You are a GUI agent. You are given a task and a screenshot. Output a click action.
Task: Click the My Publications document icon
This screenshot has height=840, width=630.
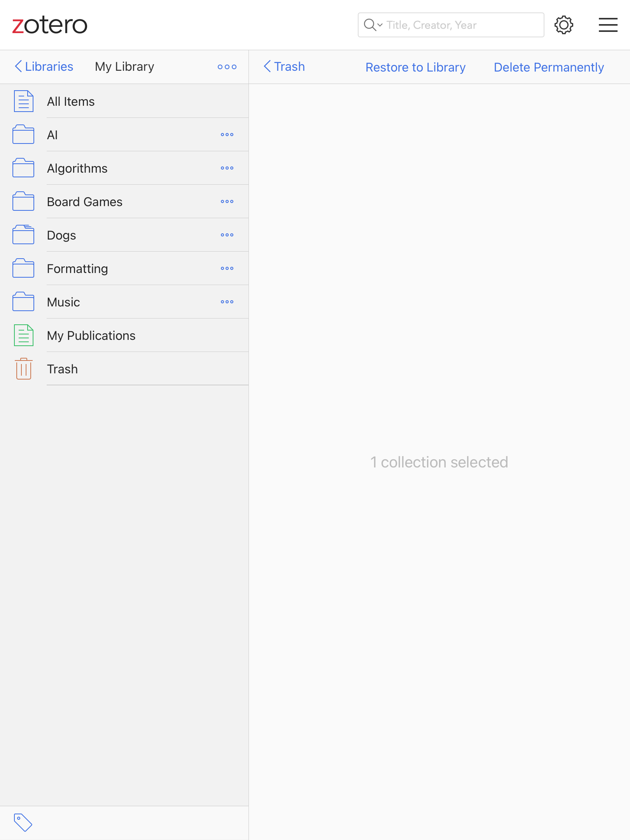pyautogui.click(x=23, y=335)
